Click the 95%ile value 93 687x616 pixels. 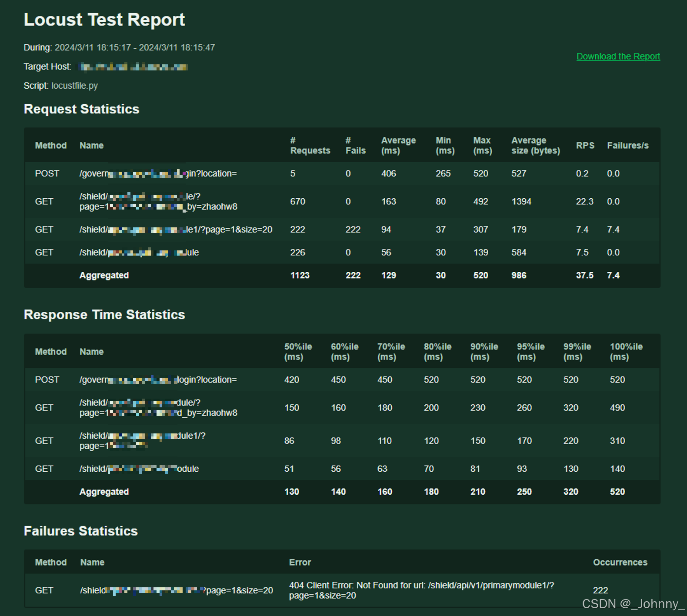pyautogui.click(x=522, y=469)
